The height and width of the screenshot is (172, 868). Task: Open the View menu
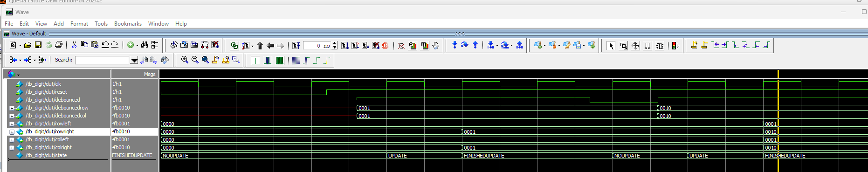(x=41, y=24)
